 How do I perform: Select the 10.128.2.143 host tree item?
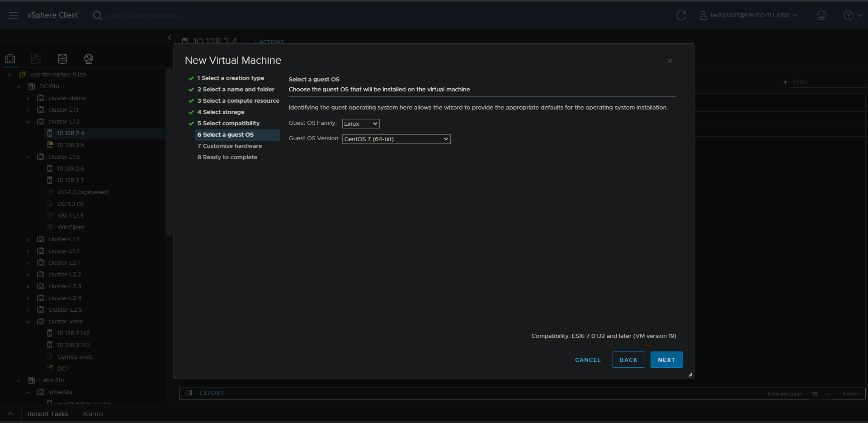pos(73,345)
